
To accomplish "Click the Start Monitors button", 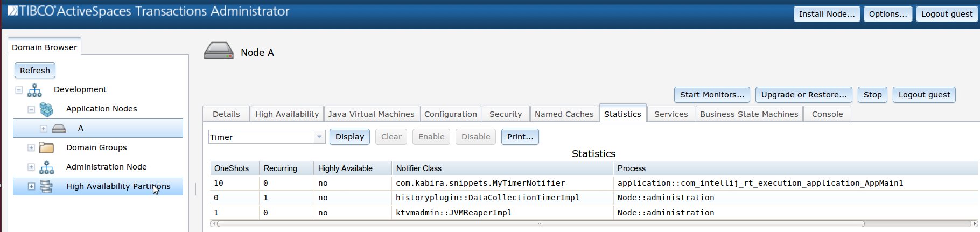I will click(712, 95).
